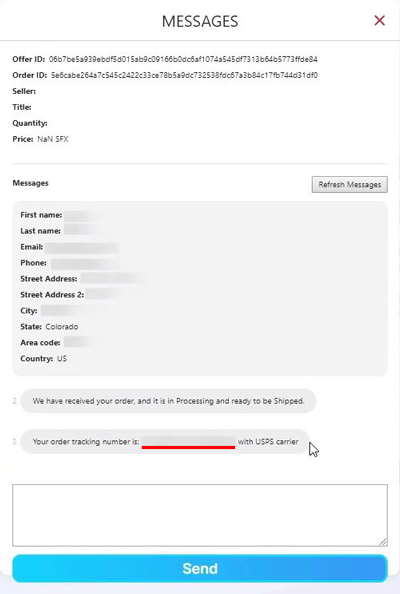Image resolution: width=400 pixels, height=594 pixels.
Task: Click message number 2 marker
Action: tap(14, 401)
